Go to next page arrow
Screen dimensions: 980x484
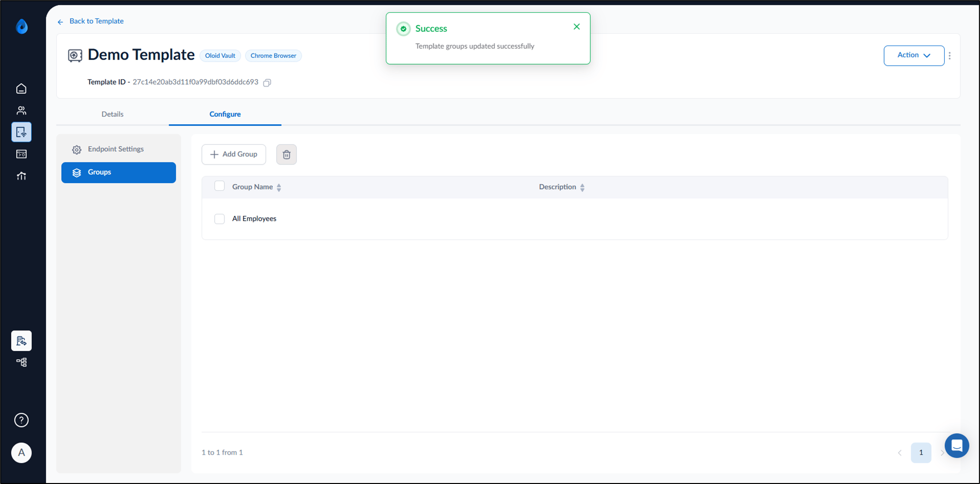[x=942, y=453]
